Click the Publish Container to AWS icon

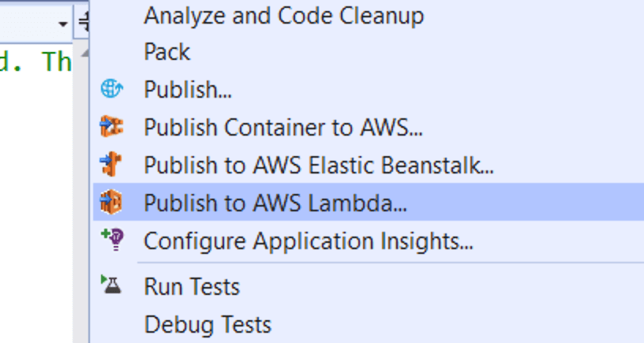pyautogui.click(x=111, y=126)
